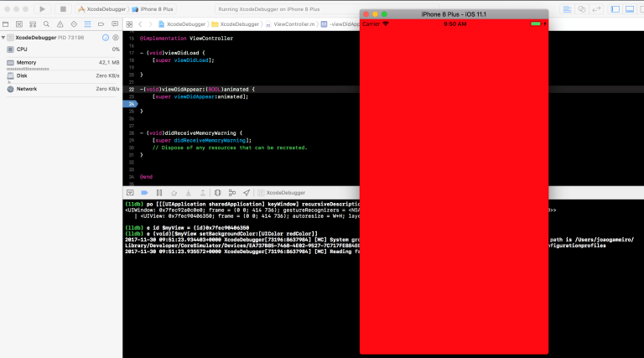Click the 9:50 AM clock in simulator

[x=454, y=24]
